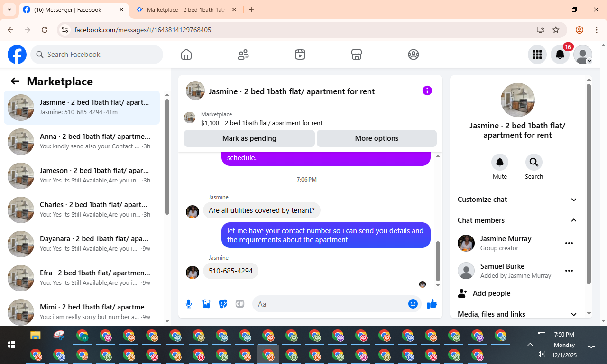Click the Search conversation magnifier icon
607x364 pixels.
(x=534, y=162)
